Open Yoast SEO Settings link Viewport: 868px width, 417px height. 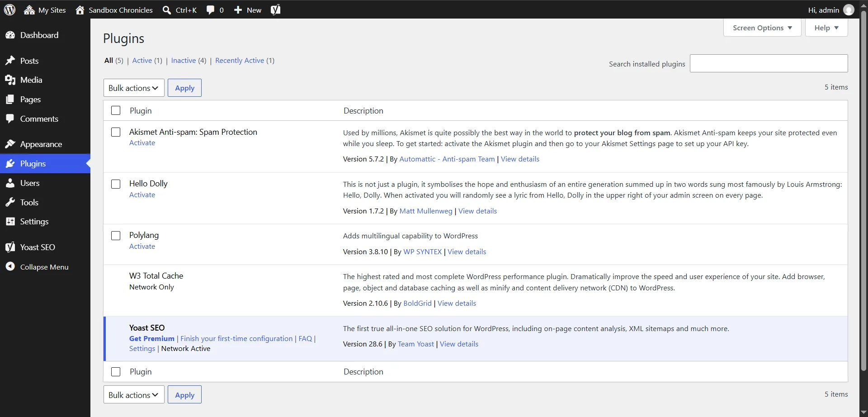click(142, 349)
